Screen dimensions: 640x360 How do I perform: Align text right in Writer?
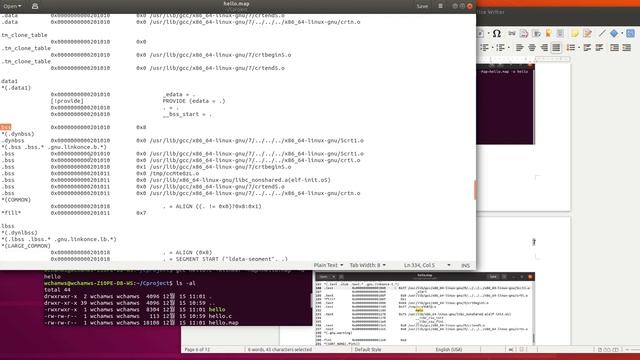click(544, 47)
